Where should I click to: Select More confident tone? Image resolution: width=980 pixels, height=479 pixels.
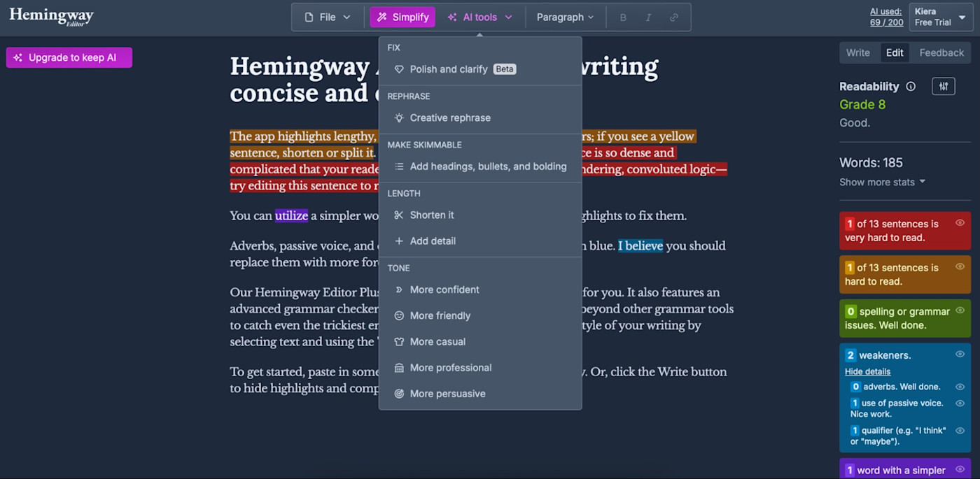pos(480,289)
